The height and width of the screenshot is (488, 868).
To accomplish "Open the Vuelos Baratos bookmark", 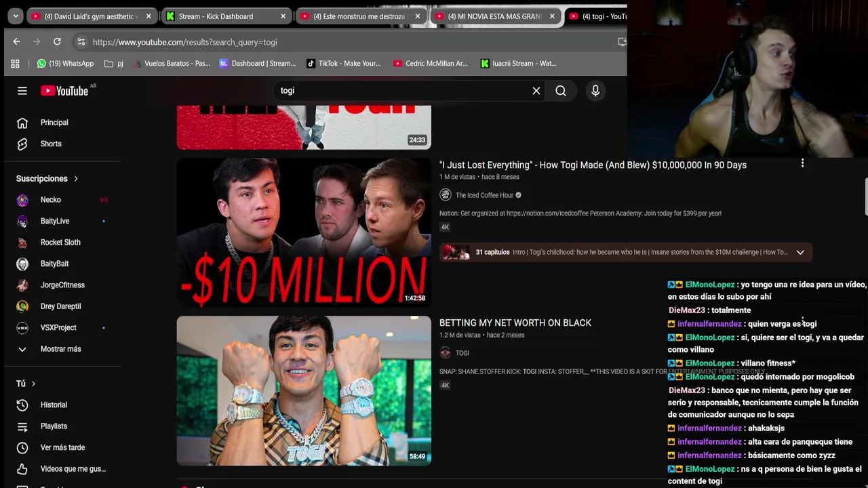I will [x=172, y=64].
